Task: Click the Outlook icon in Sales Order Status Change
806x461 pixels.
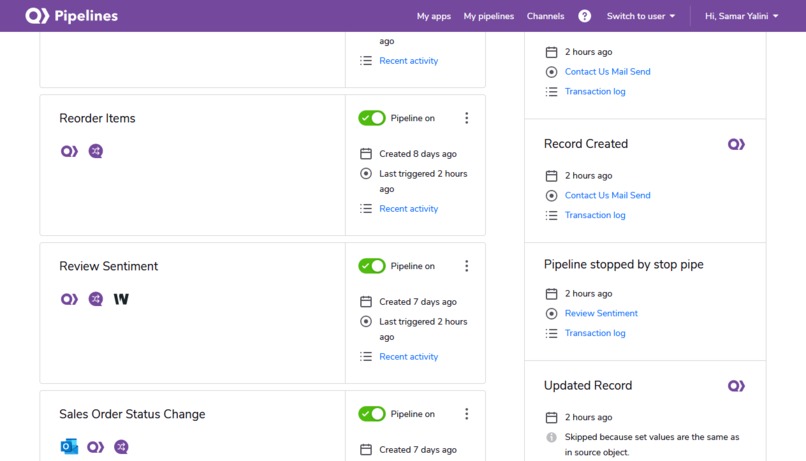Action: [x=69, y=447]
